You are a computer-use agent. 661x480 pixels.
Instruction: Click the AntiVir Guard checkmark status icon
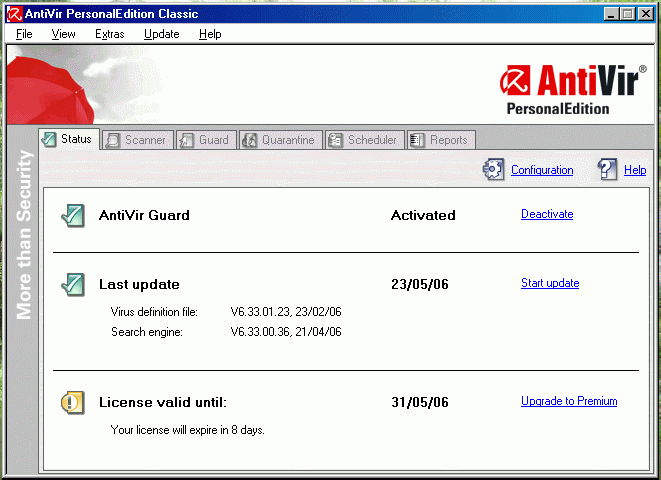[x=73, y=215]
